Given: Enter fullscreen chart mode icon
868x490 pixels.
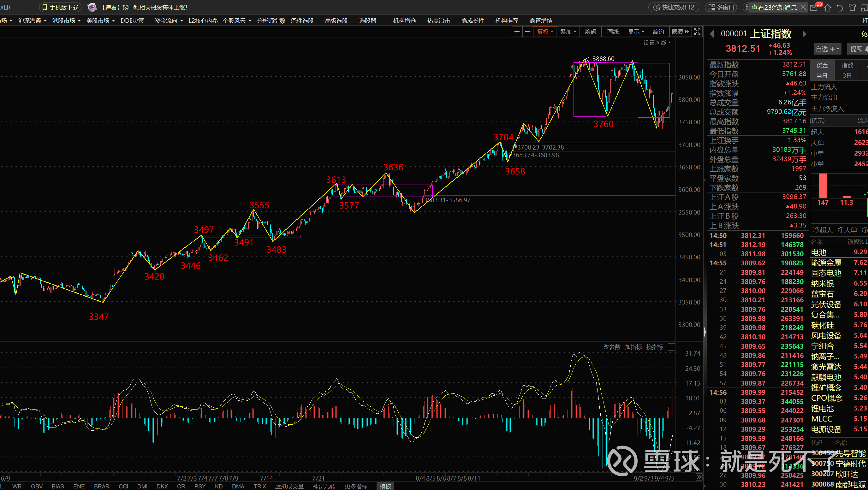Looking at the screenshot, I should 697,32.
